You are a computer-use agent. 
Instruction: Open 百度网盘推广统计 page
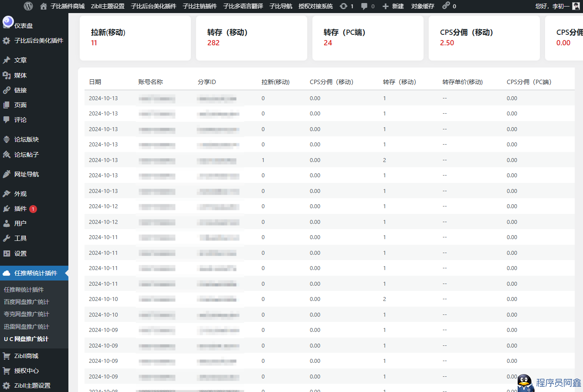[x=27, y=302]
